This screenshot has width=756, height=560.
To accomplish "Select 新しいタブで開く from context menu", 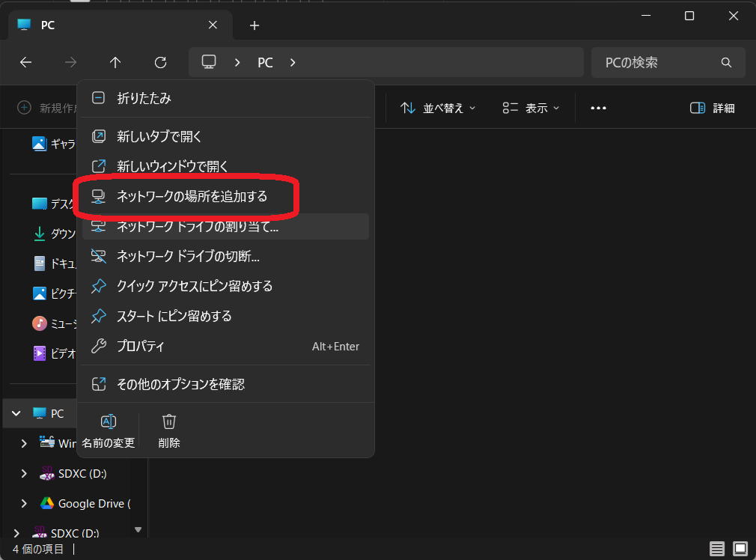I will point(159,136).
